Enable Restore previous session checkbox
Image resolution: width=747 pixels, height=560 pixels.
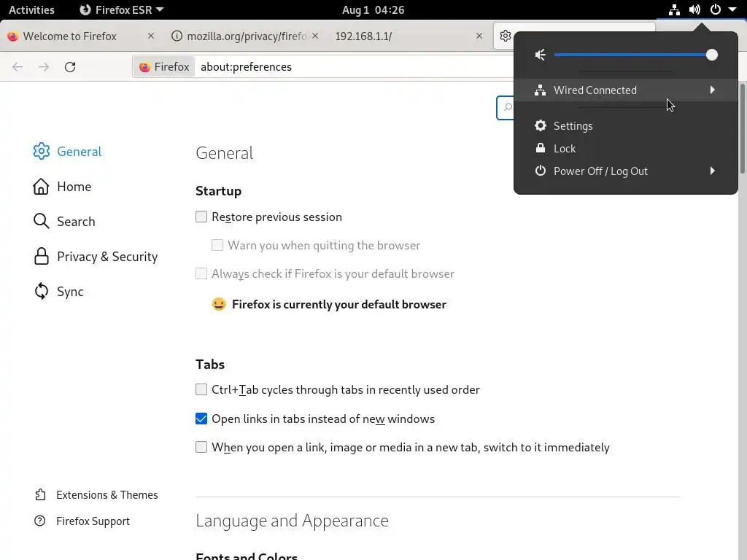[201, 217]
